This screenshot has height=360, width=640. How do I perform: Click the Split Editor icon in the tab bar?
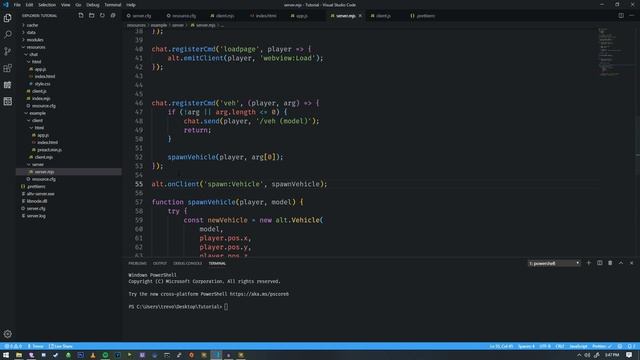[x=621, y=16]
